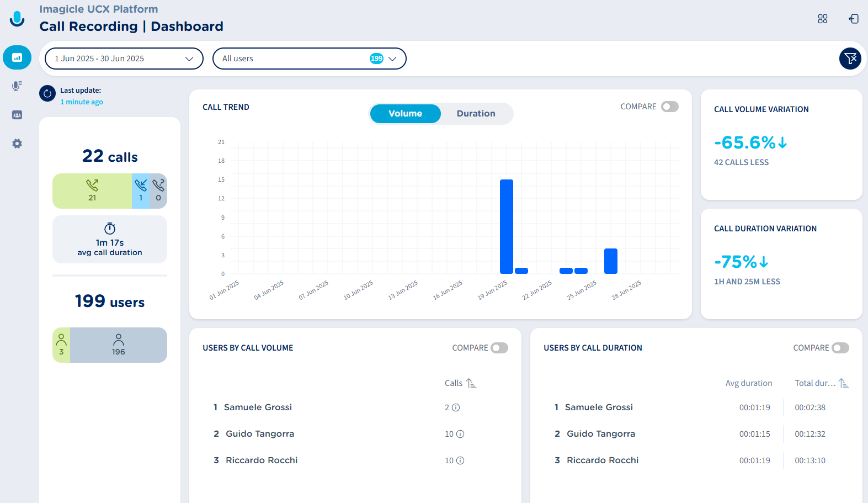Click Guido Tangorra in call volume list
The image size is (868, 503).
pyautogui.click(x=259, y=434)
